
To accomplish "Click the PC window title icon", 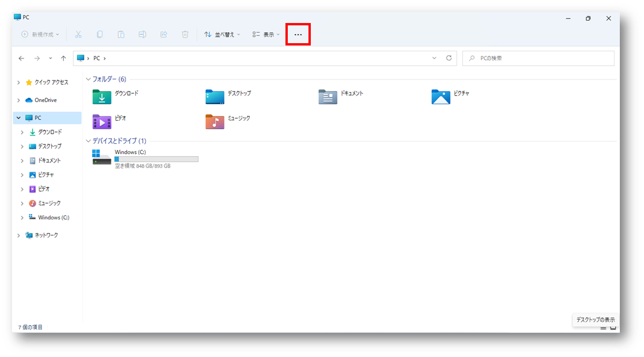I will (17, 17).
